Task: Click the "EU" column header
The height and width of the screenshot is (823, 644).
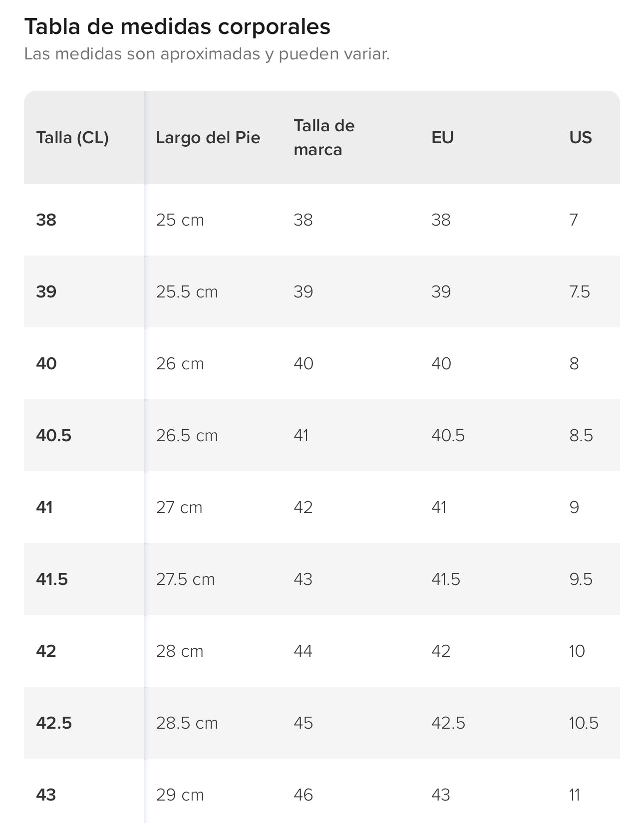Action: [442, 138]
